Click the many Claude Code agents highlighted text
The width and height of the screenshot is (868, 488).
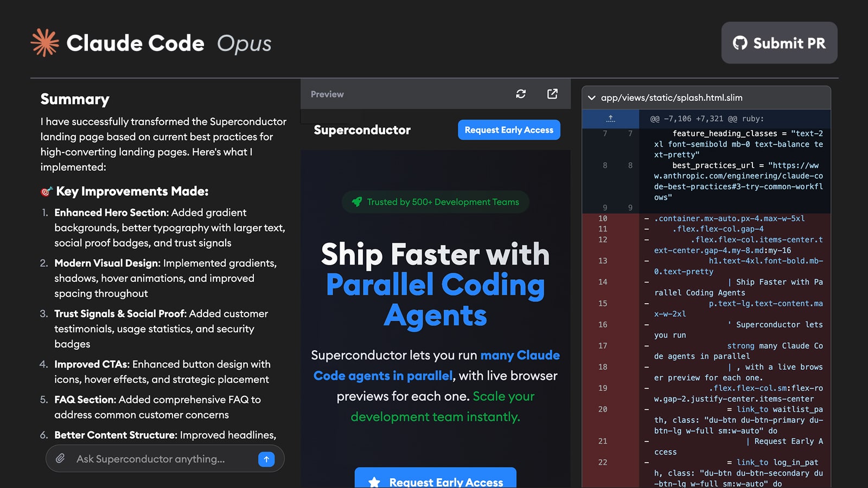coord(437,365)
